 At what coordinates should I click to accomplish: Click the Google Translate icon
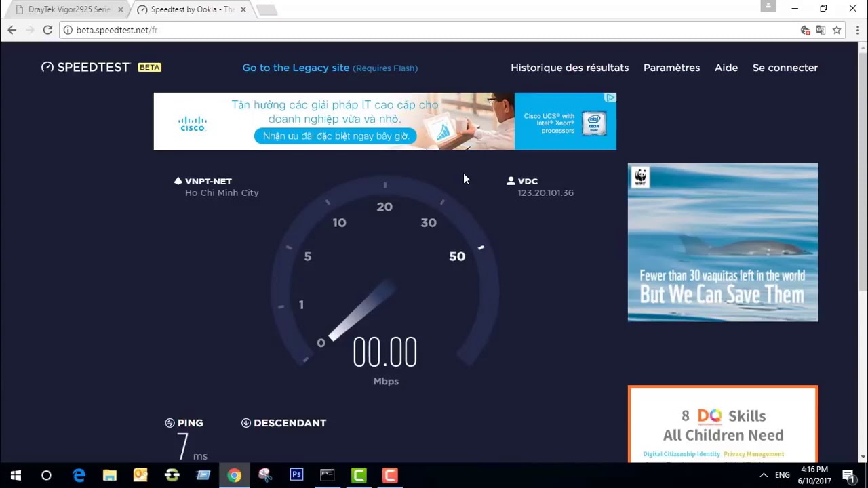coord(821,30)
